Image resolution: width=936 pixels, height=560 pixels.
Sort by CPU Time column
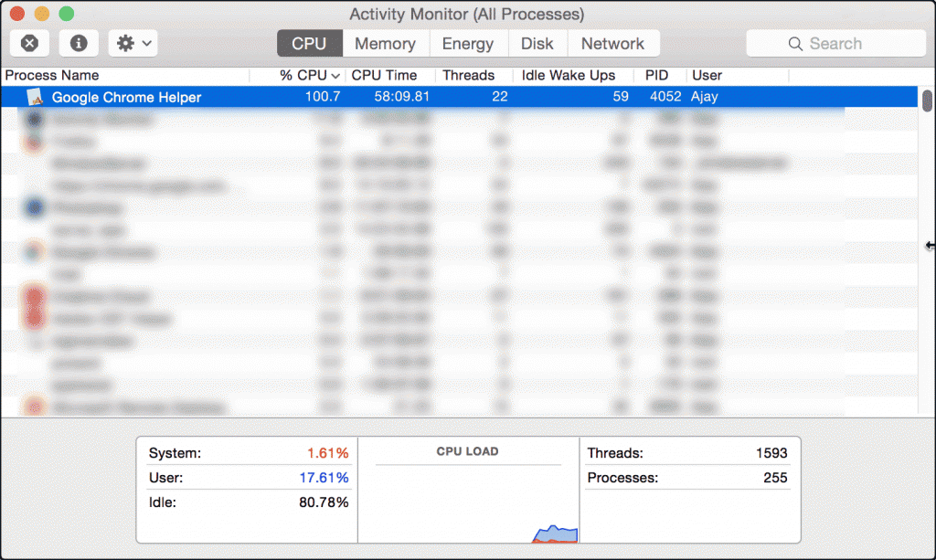(384, 75)
